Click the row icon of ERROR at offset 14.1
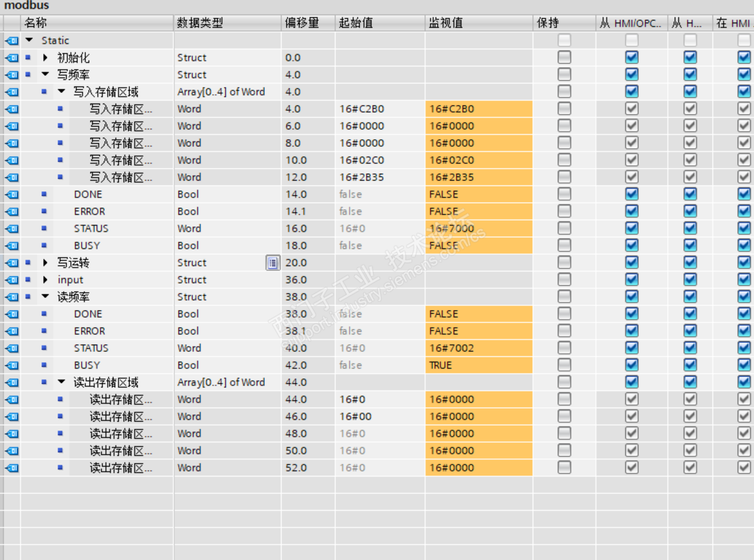 (11, 212)
